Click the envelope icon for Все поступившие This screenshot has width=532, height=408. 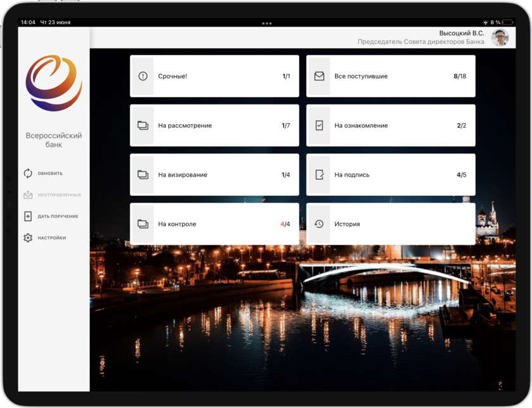pyautogui.click(x=319, y=76)
